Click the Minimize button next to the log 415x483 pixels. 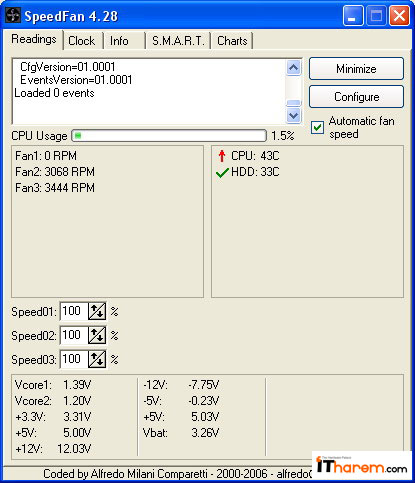coord(356,69)
